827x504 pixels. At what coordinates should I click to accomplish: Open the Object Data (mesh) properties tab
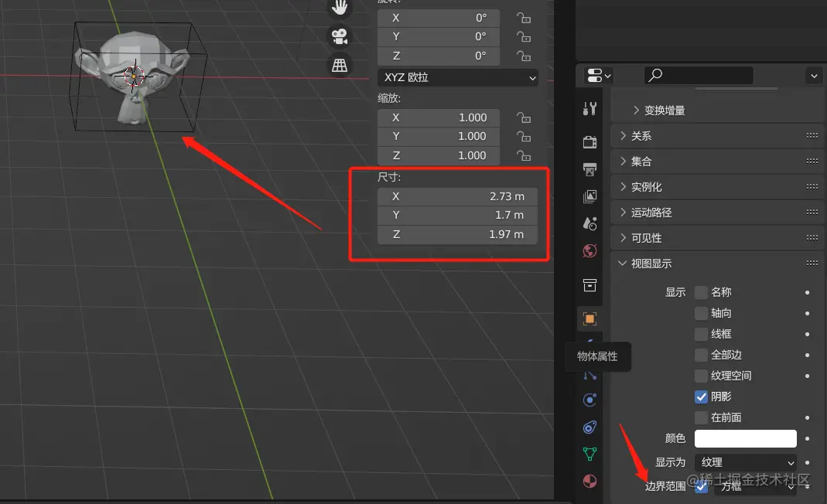coord(589,454)
